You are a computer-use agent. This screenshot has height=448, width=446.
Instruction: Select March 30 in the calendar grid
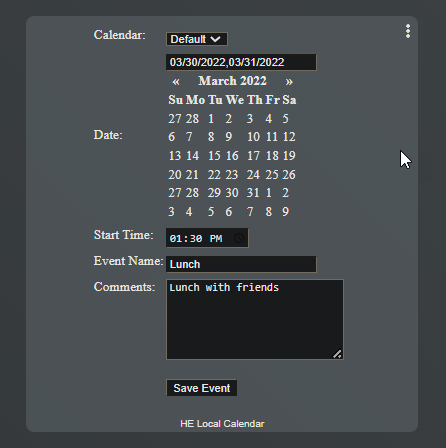point(232,193)
